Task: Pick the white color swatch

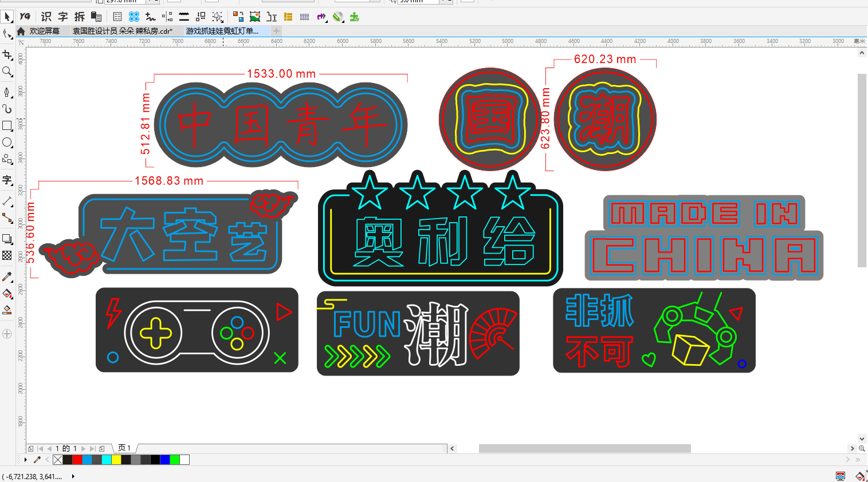Action: [x=184, y=460]
